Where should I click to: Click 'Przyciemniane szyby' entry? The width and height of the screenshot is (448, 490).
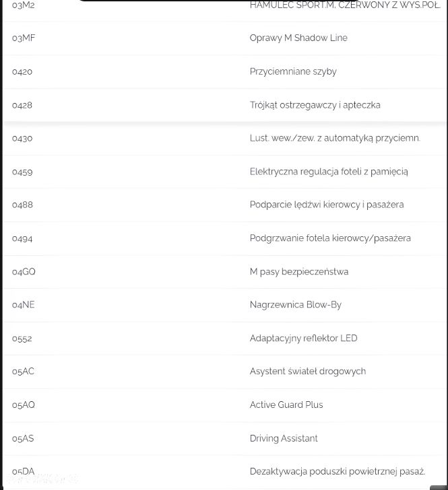[x=293, y=71]
